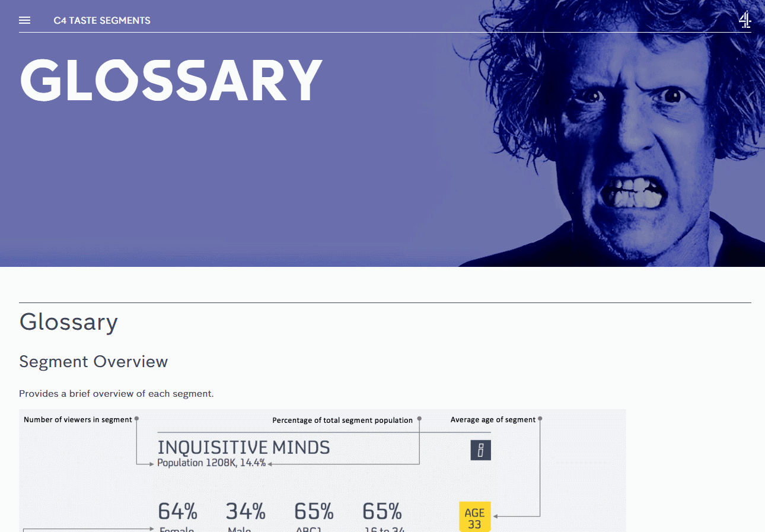Click the Population 1208K, 14.4% text

click(211, 463)
